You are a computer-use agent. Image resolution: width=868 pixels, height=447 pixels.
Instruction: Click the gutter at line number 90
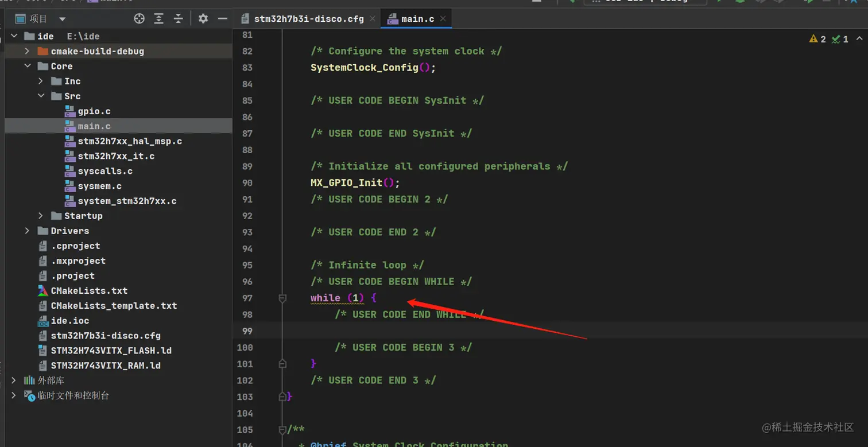click(x=247, y=183)
